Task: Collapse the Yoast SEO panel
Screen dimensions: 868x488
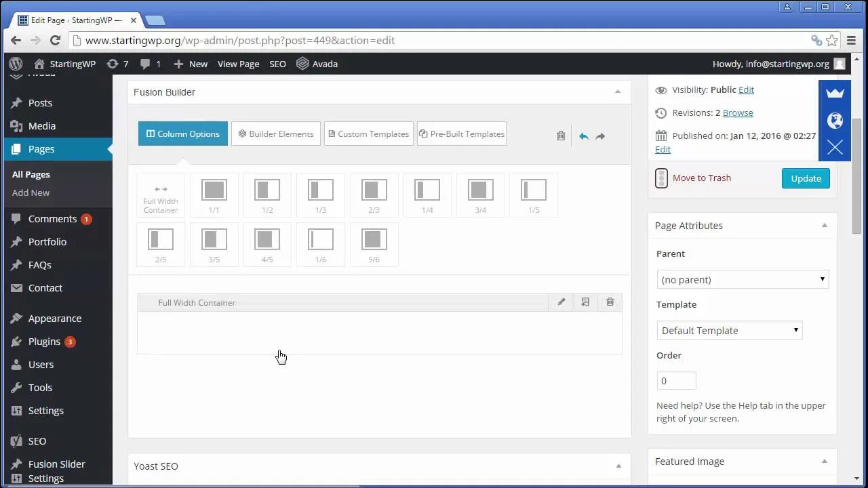Action: coord(618,466)
